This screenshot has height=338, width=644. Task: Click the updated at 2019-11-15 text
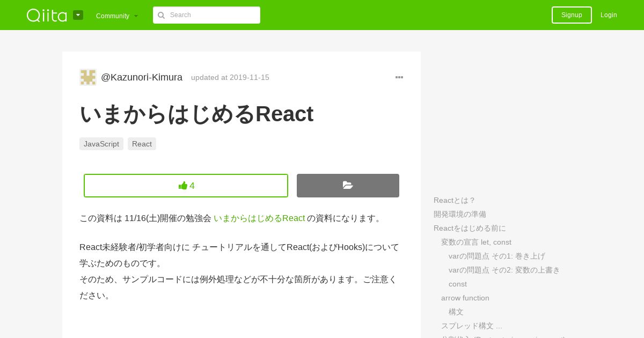click(230, 77)
